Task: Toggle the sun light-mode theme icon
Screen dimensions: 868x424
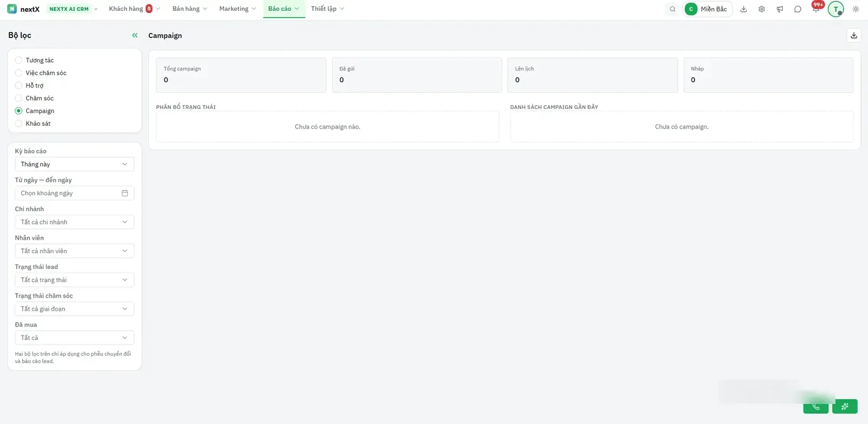Action: pyautogui.click(x=856, y=9)
